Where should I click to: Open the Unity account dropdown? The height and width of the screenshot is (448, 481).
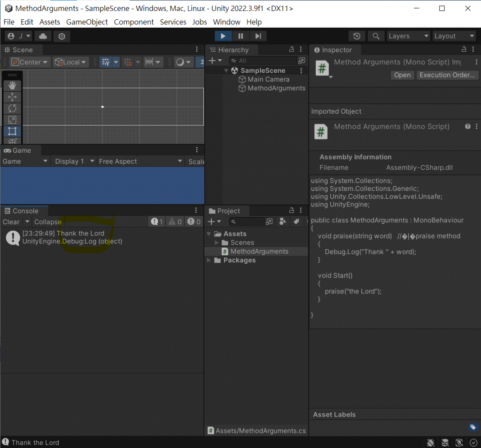click(x=19, y=36)
